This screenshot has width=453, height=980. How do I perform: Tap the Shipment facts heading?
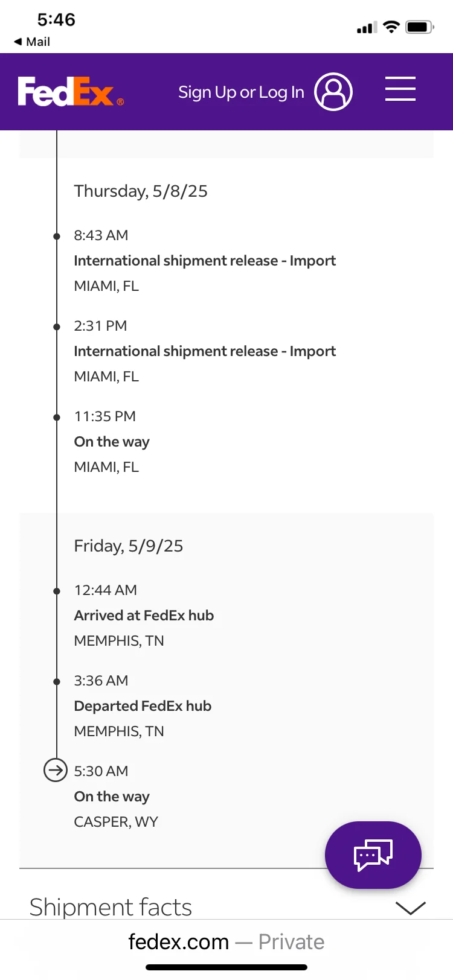(x=111, y=908)
